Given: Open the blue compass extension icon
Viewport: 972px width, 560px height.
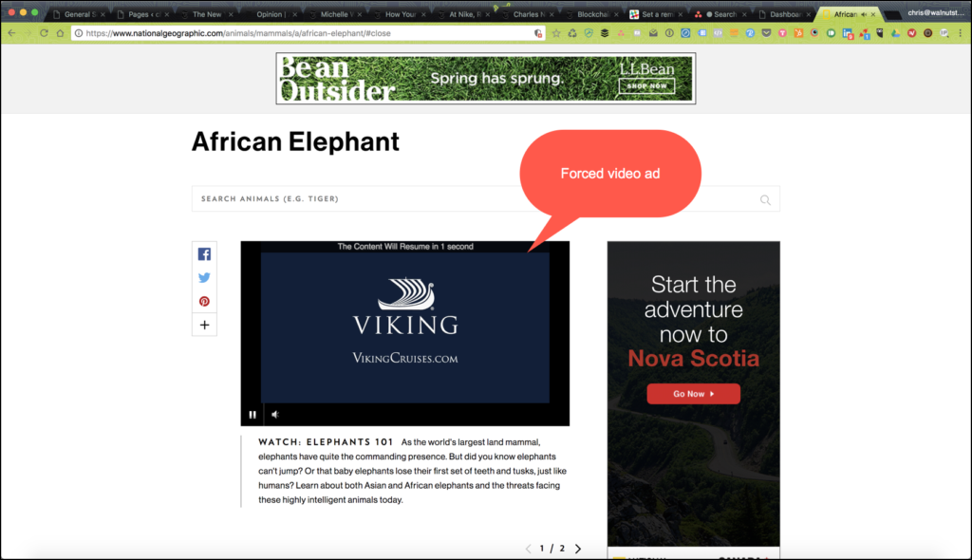Looking at the screenshot, I should [x=685, y=33].
